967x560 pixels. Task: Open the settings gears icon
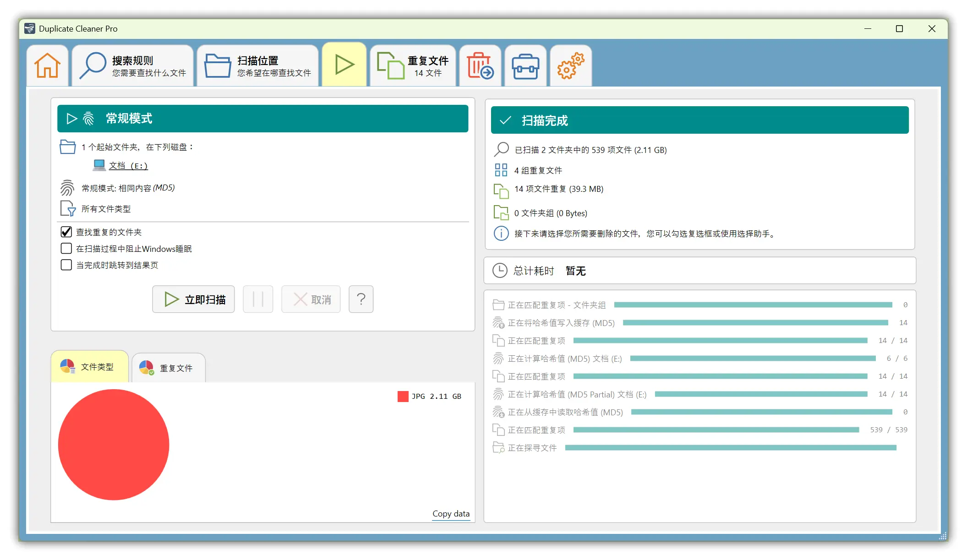pyautogui.click(x=571, y=65)
